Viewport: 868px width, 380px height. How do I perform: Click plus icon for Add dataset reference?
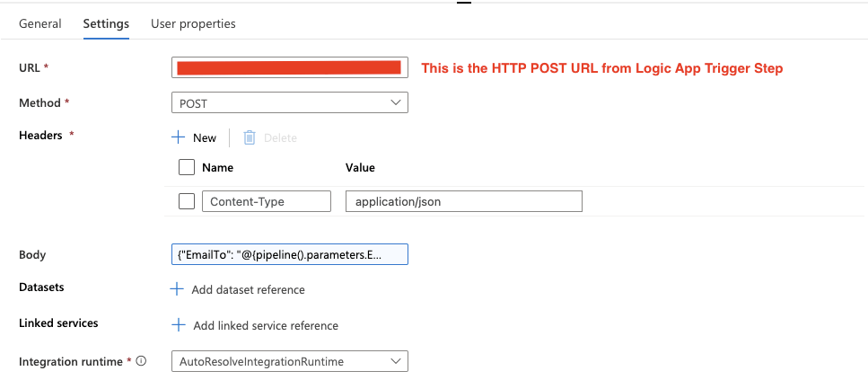point(178,289)
